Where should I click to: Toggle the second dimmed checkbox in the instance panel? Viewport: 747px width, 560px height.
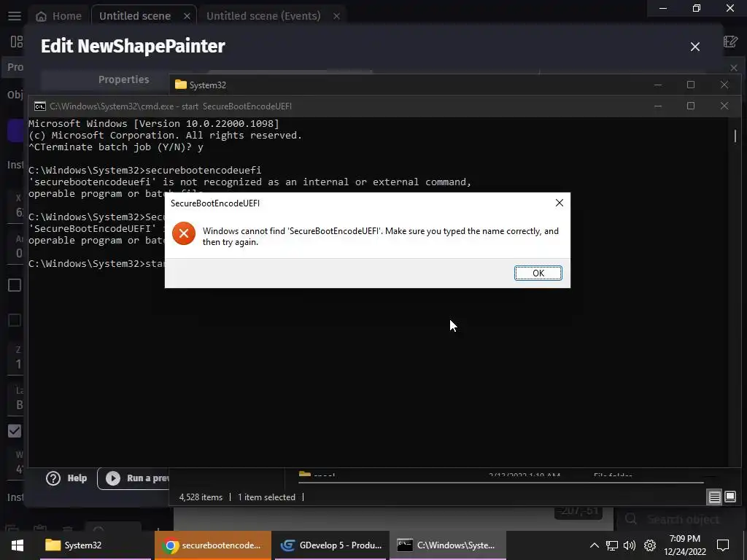click(x=15, y=321)
